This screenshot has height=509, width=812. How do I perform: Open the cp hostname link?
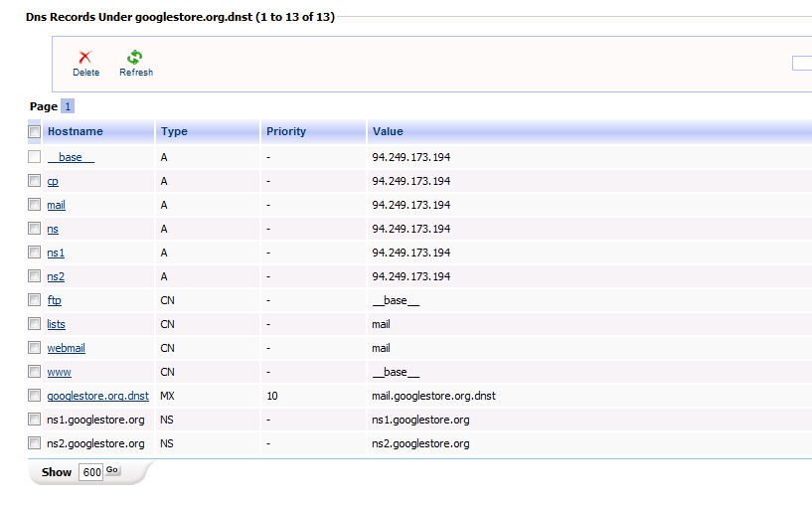pos(53,181)
